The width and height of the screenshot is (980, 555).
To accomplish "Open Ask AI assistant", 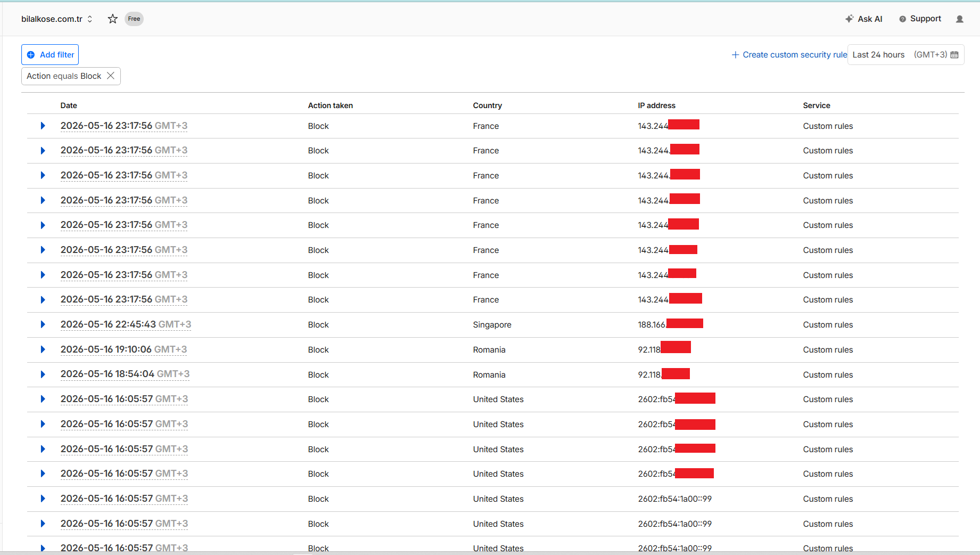I will point(863,19).
